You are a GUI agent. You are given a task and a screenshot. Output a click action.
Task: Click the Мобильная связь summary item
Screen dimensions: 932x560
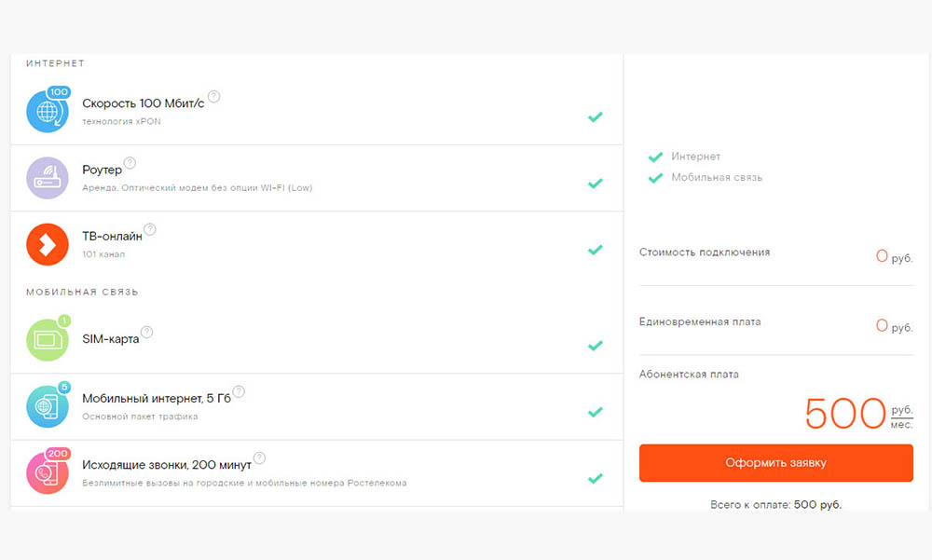coord(716,177)
